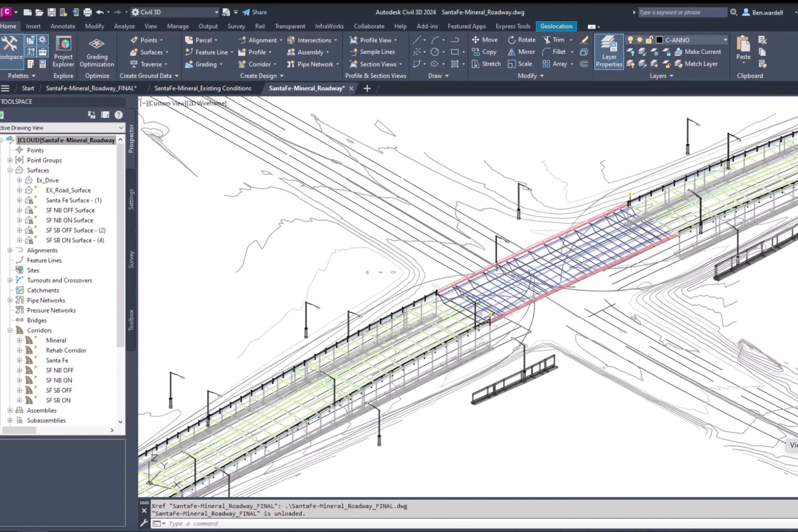Toggle layer lock padlock icon for C-ANNO
Screen dimensions: 798x532
point(649,40)
